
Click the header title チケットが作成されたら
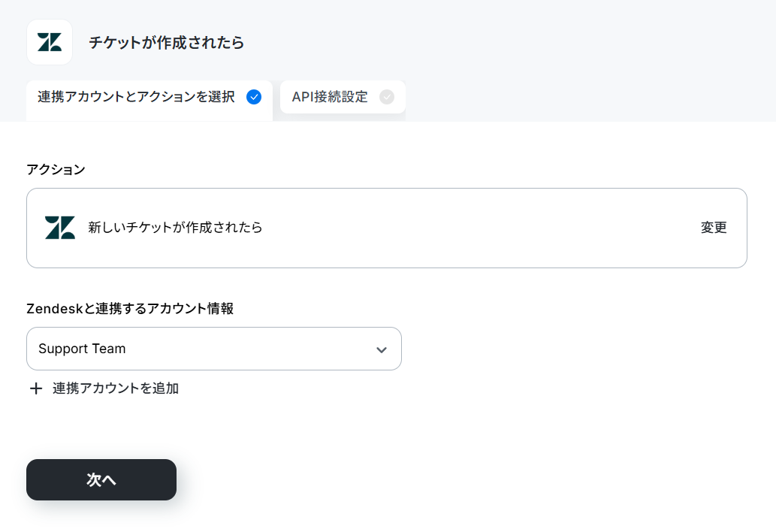click(x=166, y=43)
